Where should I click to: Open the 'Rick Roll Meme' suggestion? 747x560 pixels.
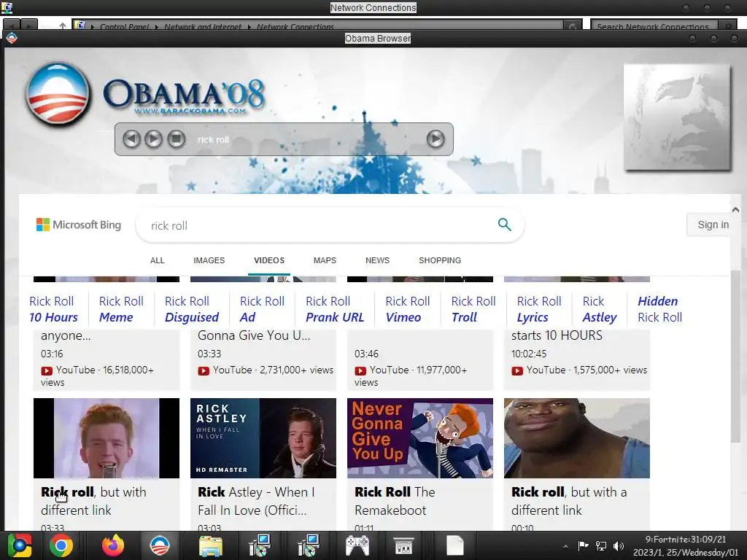[x=121, y=309]
